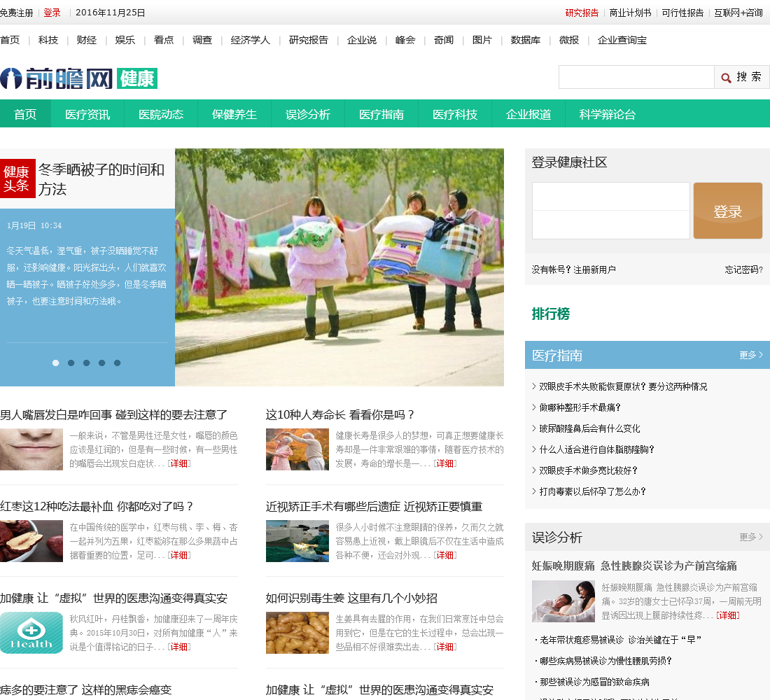Viewport: 770px width, 700px height.
Task: Click 详细 link of the lips article
Action: (x=179, y=463)
